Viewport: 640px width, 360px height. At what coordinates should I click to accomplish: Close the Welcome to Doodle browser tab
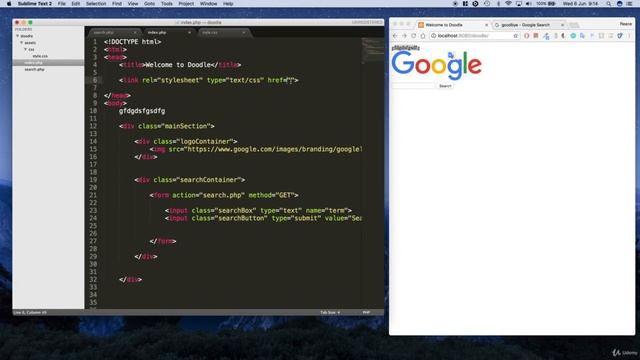point(487,25)
